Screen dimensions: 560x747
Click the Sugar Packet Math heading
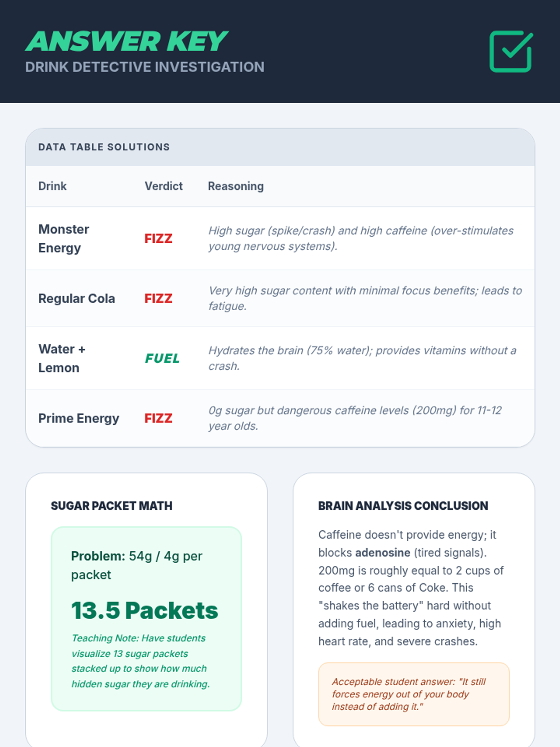(112, 506)
